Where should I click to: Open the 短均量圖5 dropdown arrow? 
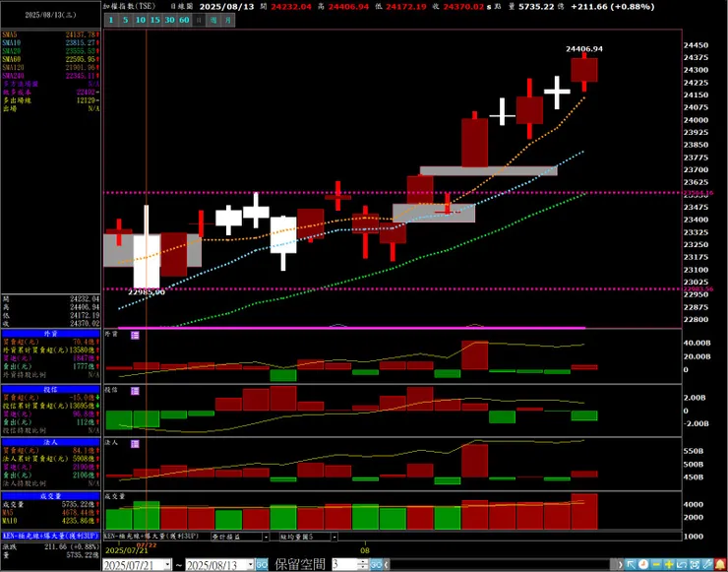pyautogui.click(x=334, y=537)
